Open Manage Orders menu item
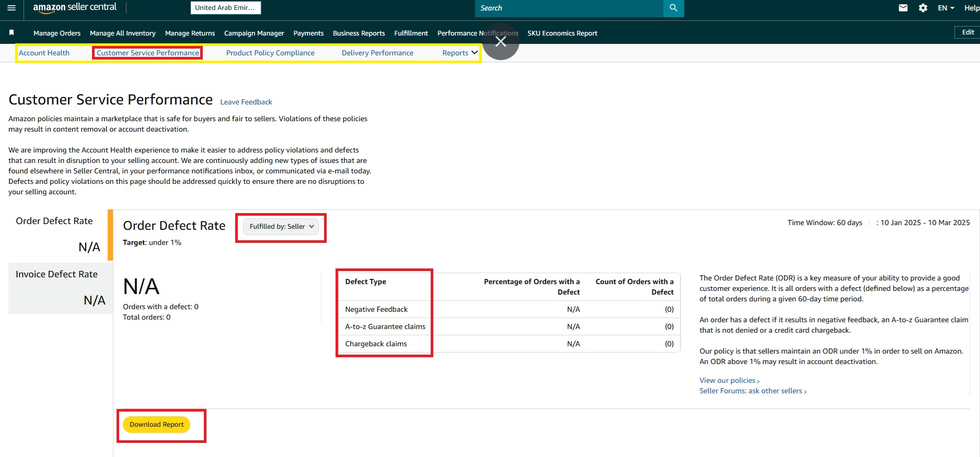 (57, 33)
